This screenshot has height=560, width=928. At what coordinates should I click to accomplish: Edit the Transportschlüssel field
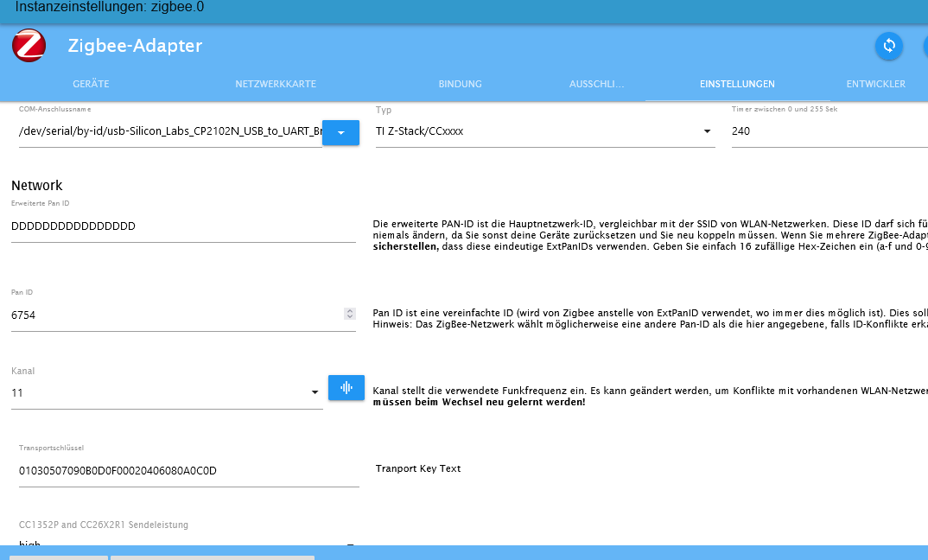click(188, 471)
